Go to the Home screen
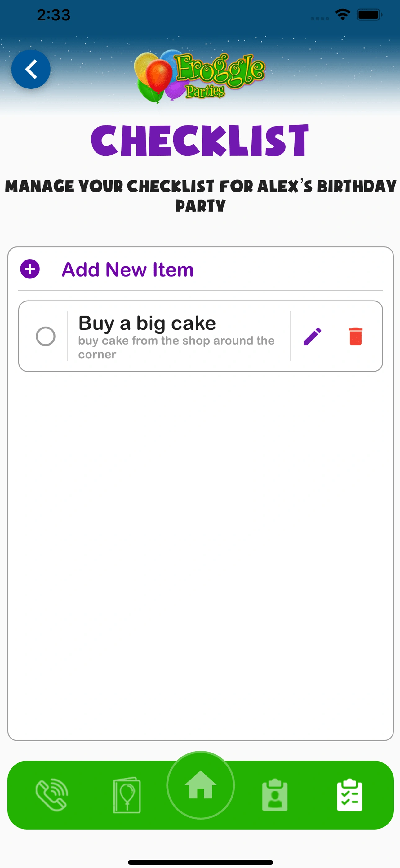Image resolution: width=400 pixels, height=868 pixels. click(x=200, y=785)
